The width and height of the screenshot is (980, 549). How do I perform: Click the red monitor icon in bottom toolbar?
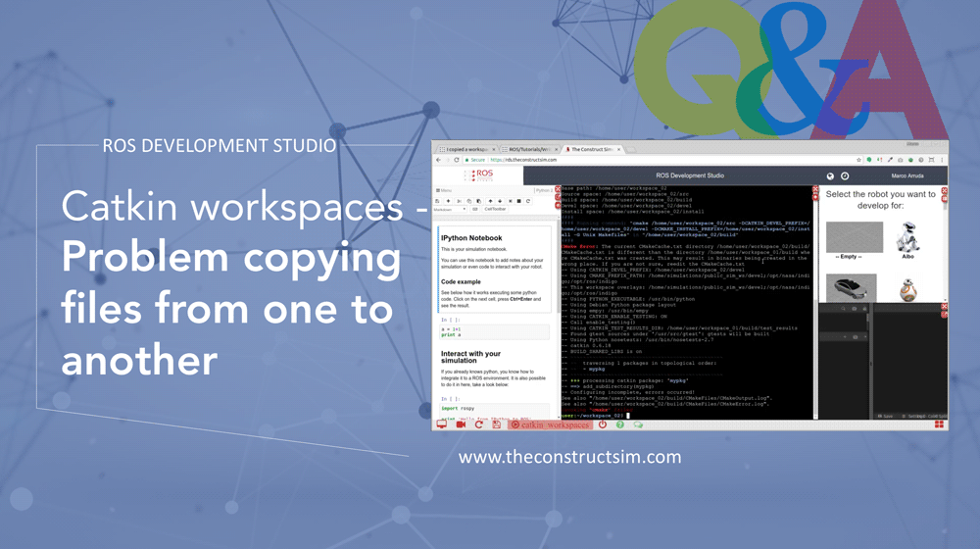pos(442,424)
